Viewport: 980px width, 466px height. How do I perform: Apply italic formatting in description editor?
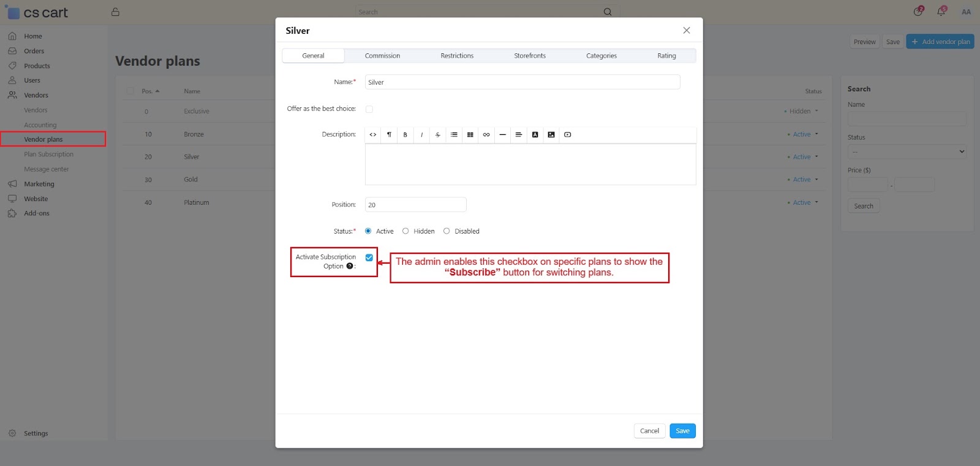pos(421,135)
